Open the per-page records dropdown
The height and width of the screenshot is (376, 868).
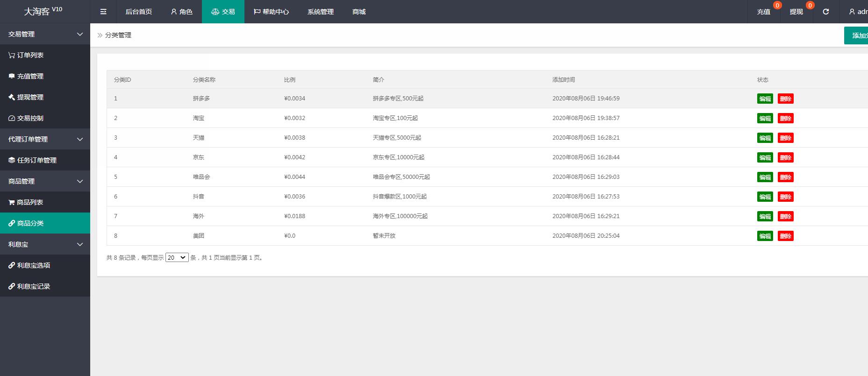click(x=177, y=257)
